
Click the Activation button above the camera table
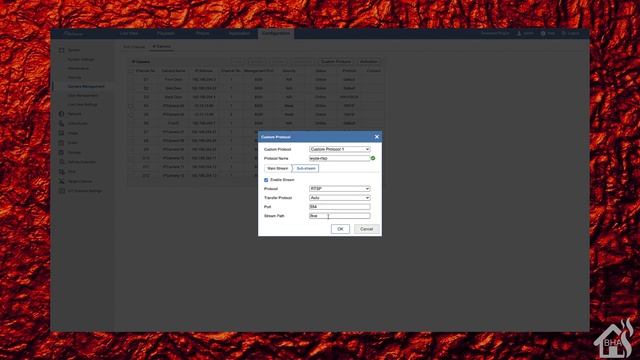369,62
